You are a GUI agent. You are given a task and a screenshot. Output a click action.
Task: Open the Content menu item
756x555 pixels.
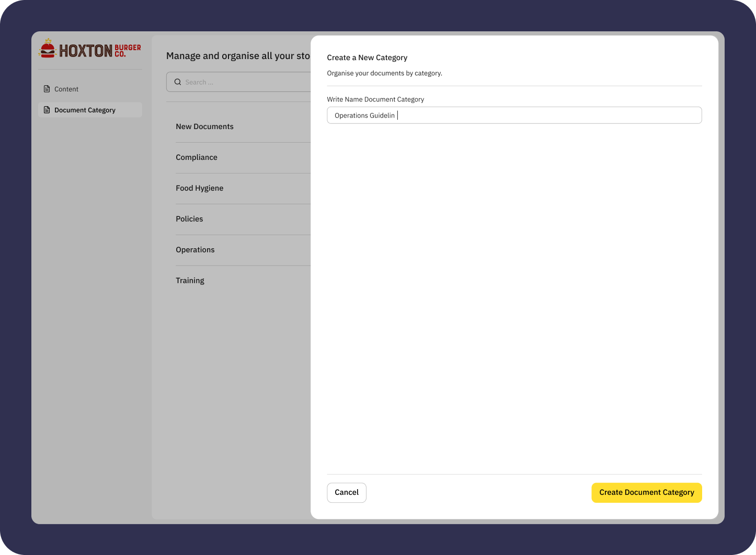90,89
